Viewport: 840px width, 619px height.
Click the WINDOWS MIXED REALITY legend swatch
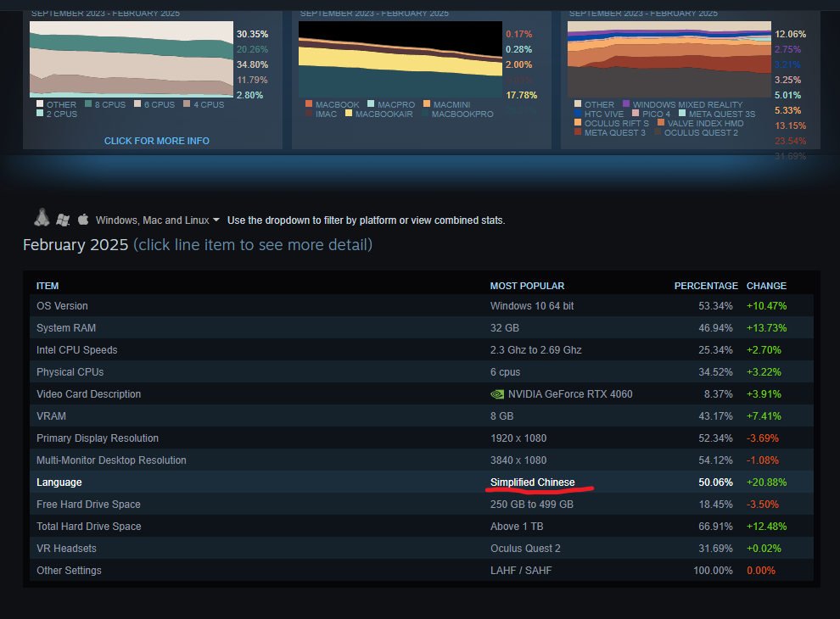[x=625, y=104]
